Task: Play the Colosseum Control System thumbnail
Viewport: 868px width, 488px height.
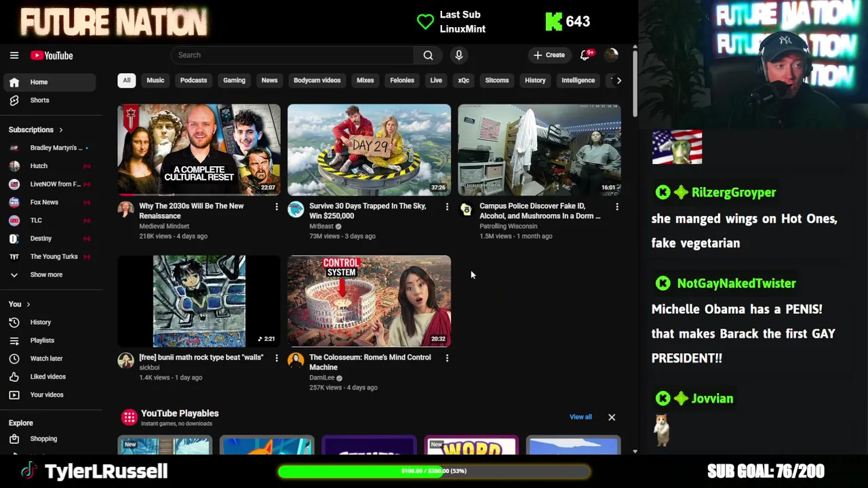Action: pos(369,301)
